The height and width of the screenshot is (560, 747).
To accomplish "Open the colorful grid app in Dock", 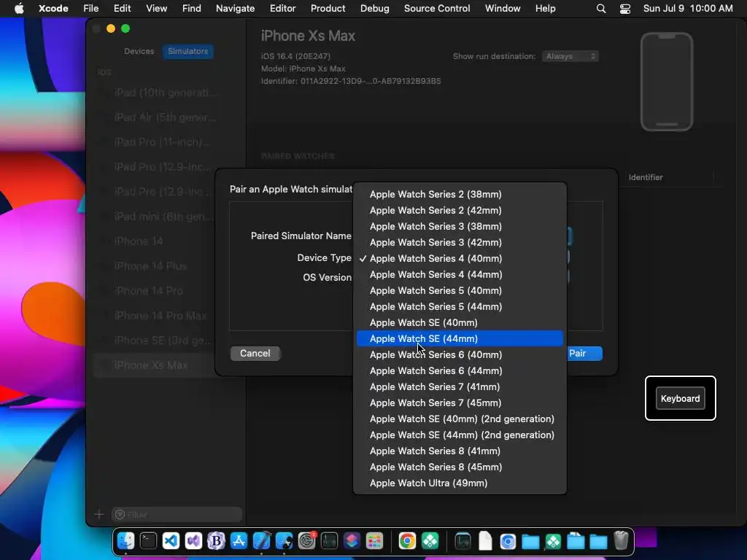I will 374,541.
